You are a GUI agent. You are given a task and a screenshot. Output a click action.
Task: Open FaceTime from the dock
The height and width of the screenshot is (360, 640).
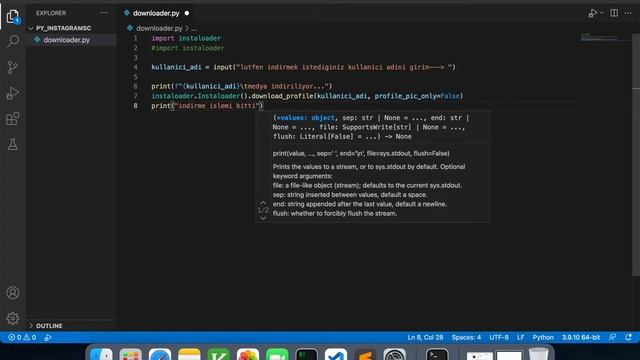click(x=277, y=354)
